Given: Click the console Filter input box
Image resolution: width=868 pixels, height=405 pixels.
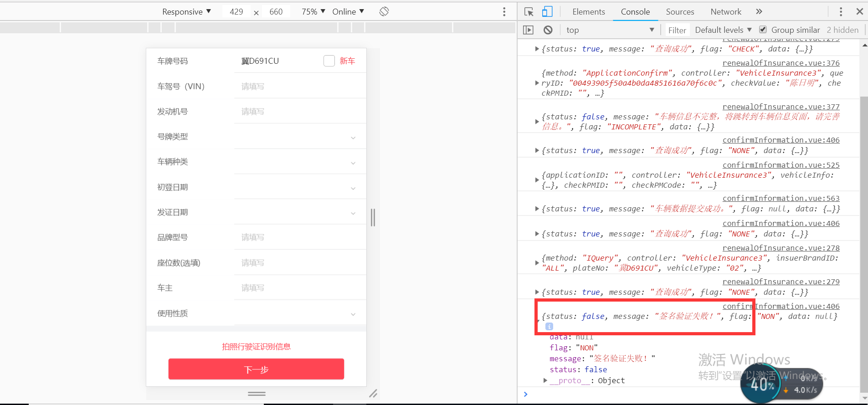Looking at the screenshot, I should [x=677, y=30].
